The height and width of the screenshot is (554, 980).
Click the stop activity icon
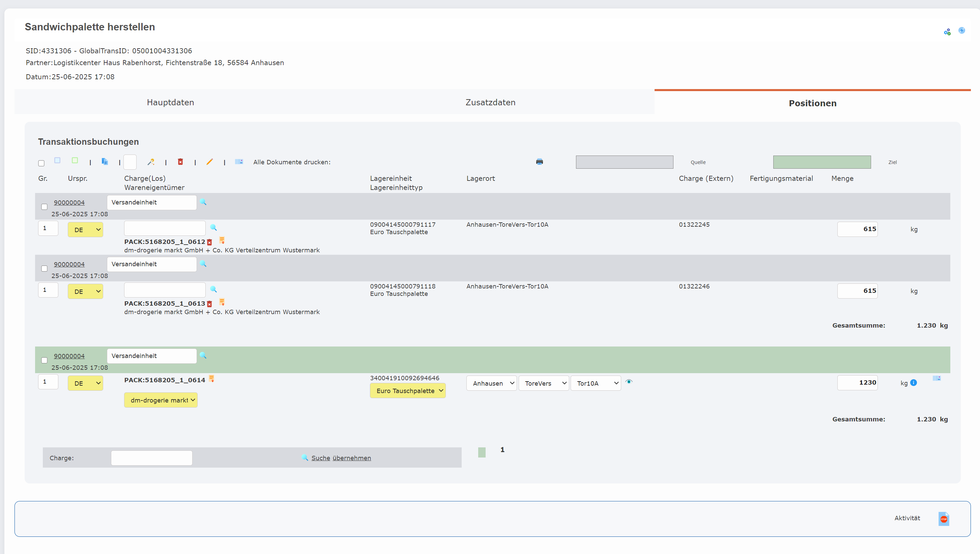(944, 519)
